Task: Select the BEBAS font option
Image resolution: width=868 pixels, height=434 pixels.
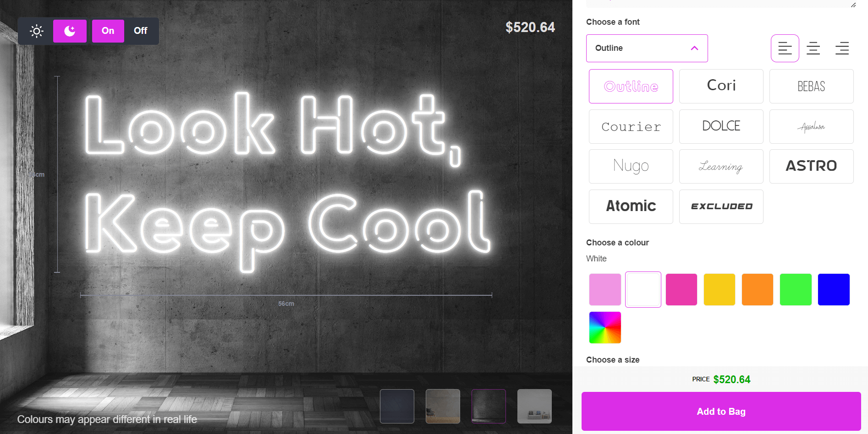Action: tap(811, 86)
